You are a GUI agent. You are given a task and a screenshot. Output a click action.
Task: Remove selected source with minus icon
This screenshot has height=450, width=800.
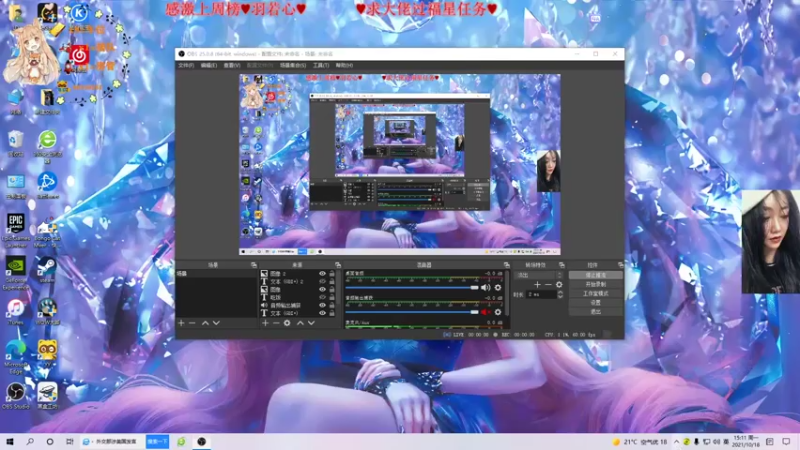[x=276, y=323]
